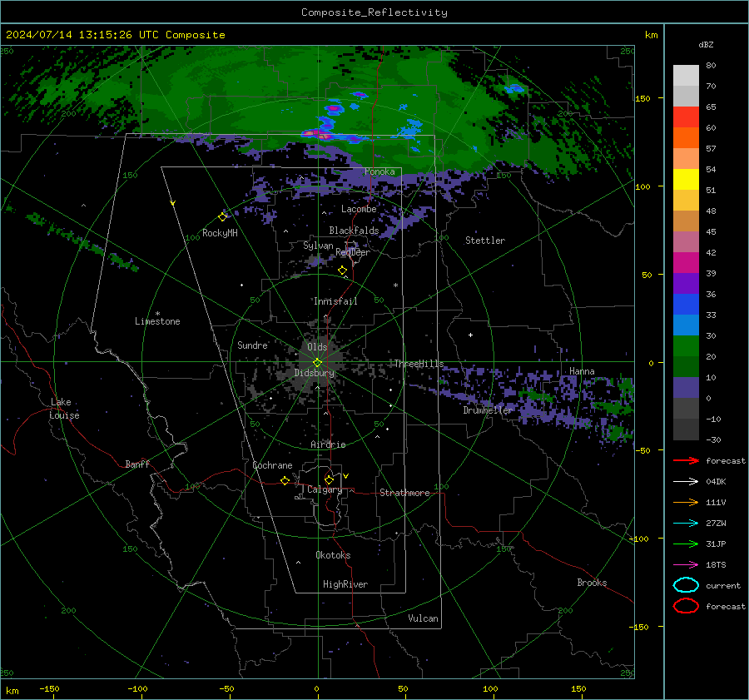Click the blue echo cell in the northeast
The image size is (749, 700).
click(514, 88)
